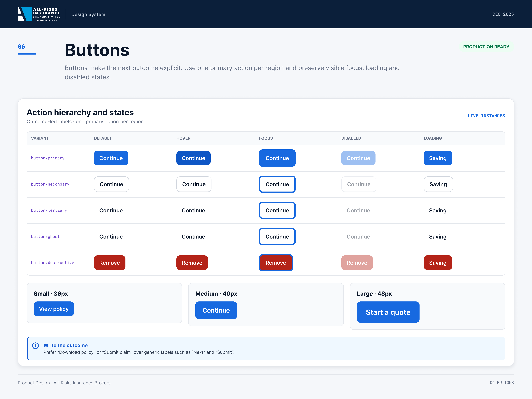The height and width of the screenshot is (399, 532).
Task: Click the default secondary Continue button
Action: coord(111,184)
